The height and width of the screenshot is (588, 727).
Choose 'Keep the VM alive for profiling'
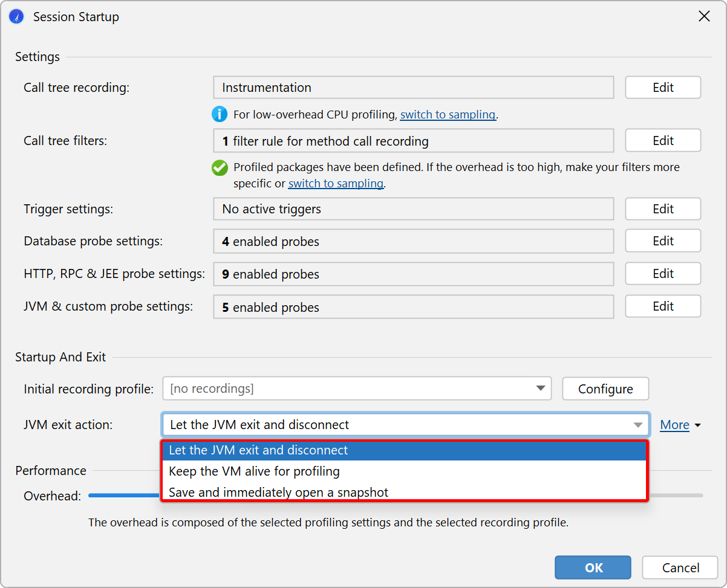point(403,471)
